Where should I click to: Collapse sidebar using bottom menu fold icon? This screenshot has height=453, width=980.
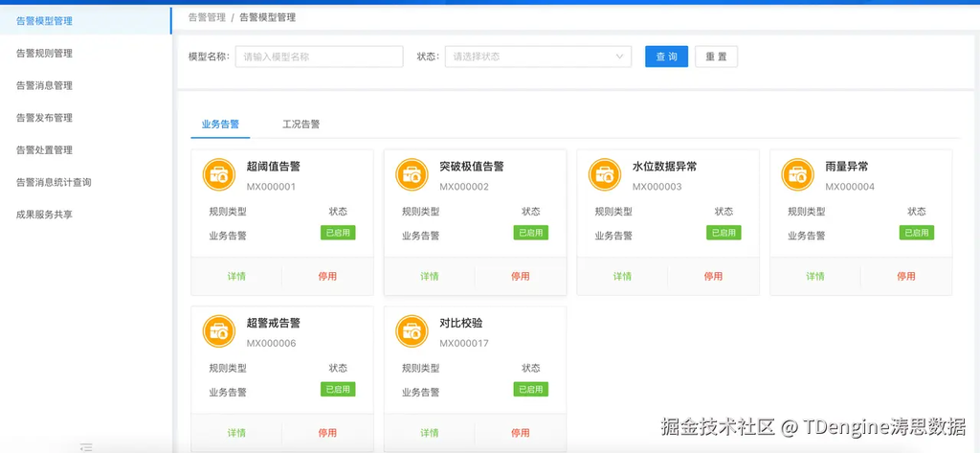coord(86,446)
